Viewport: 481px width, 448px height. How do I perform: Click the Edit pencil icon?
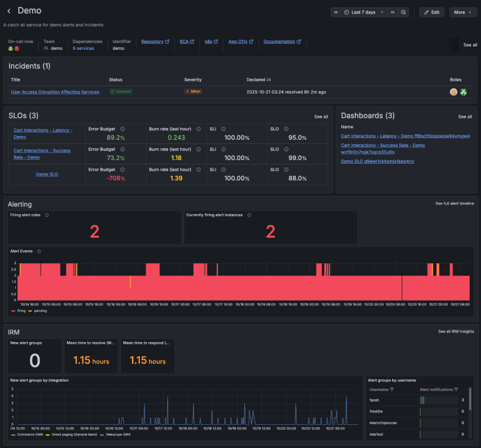pyautogui.click(x=427, y=12)
